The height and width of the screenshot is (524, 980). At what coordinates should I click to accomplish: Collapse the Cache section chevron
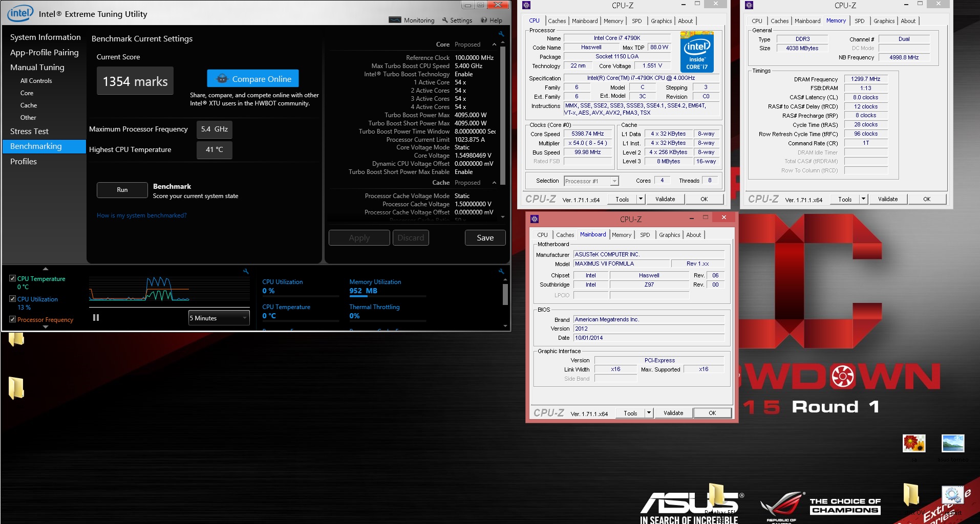[x=494, y=183]
